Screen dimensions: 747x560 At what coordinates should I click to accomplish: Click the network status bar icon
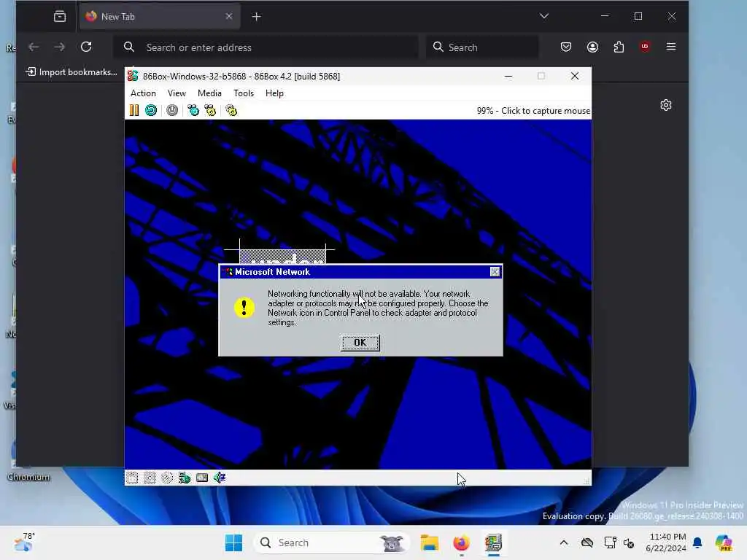185,478
